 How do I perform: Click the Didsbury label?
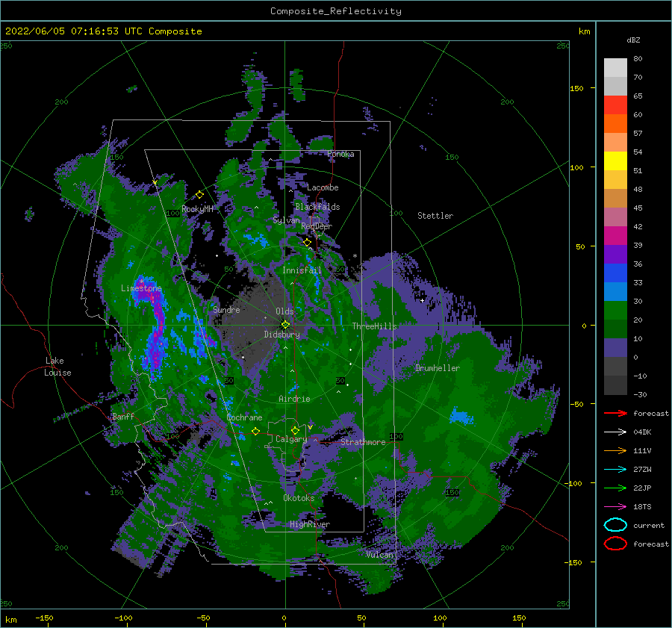(282, 335)
